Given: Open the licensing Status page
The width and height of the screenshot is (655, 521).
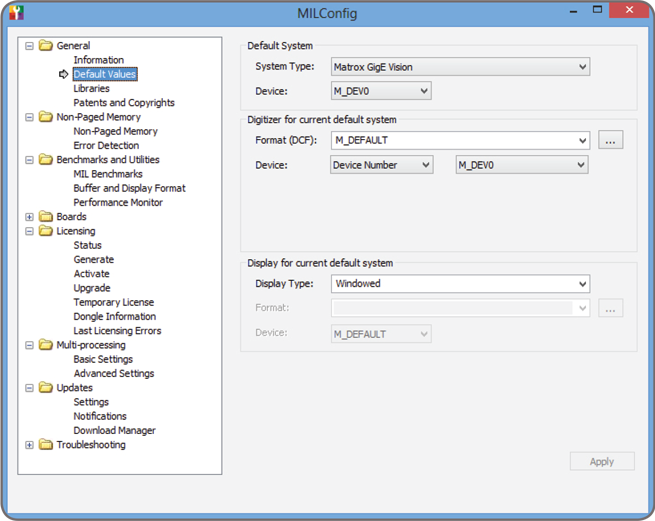Looking at the screenshot, I should click(x=88, y=245).
